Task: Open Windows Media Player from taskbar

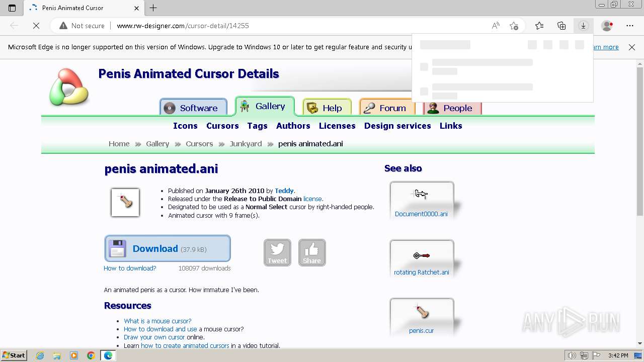Action: tap(74, 355)
